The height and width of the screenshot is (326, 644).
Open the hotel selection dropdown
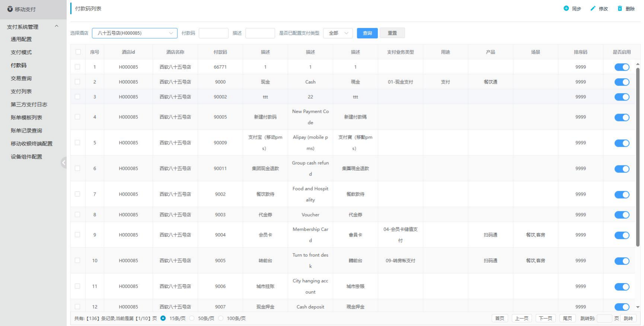(x=134, y=33)
